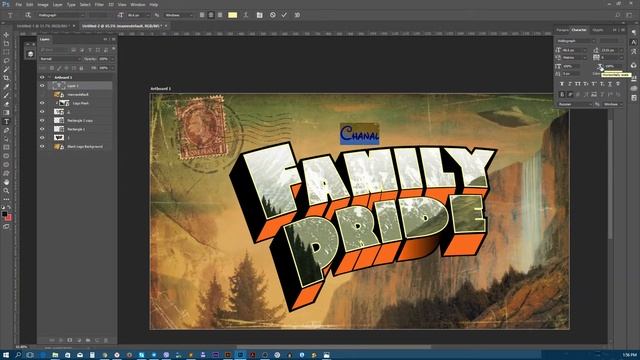Open the Edit Toolbar three-dots button
This screenshot has width=640, height=360.
click(6, 199)
